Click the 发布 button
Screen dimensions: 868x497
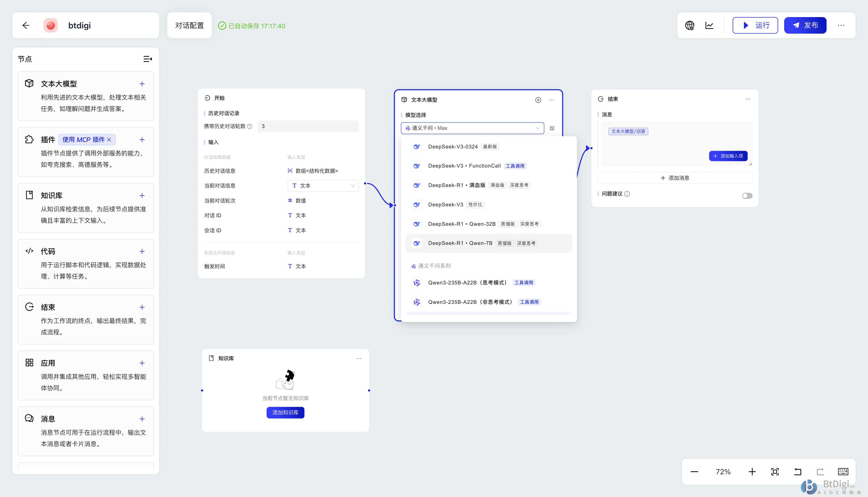(x=805, y=25)
